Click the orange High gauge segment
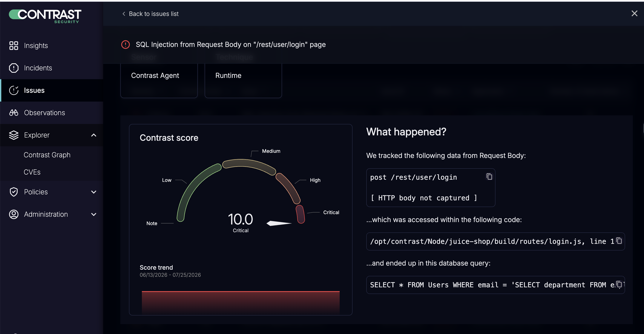This screenshot has height=334, width=644. (289, 188)
